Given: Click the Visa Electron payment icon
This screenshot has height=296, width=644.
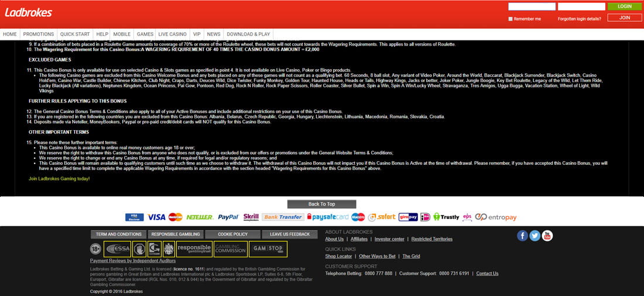Looking at the screenshot, I should 134,217.
